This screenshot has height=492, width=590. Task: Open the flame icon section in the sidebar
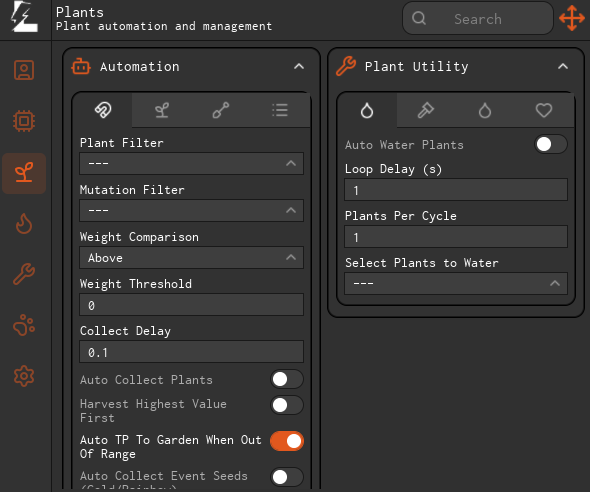[24, 223]
